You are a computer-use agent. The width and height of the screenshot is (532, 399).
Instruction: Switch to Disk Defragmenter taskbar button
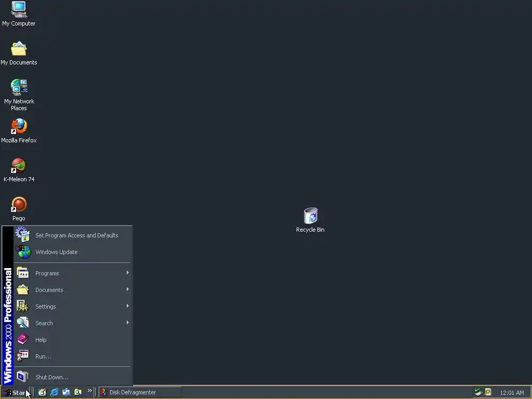(x=140, y=392)
